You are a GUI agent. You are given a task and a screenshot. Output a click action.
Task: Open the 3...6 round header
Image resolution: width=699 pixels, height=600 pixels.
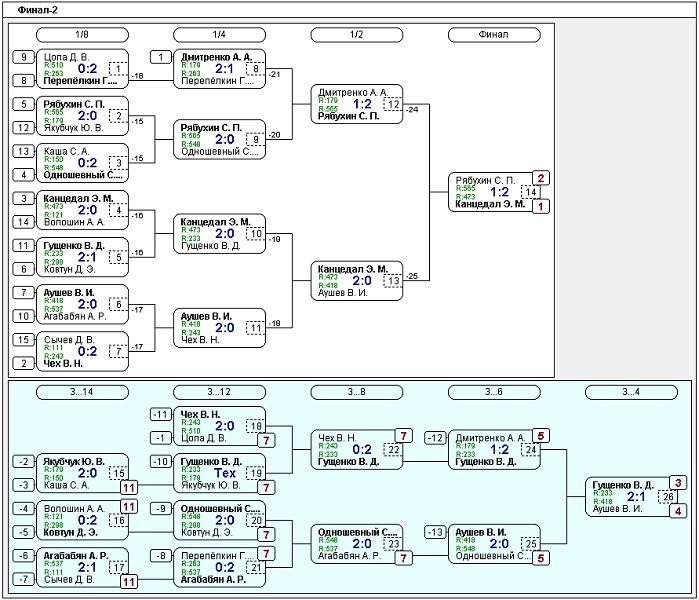coord(494,392)
